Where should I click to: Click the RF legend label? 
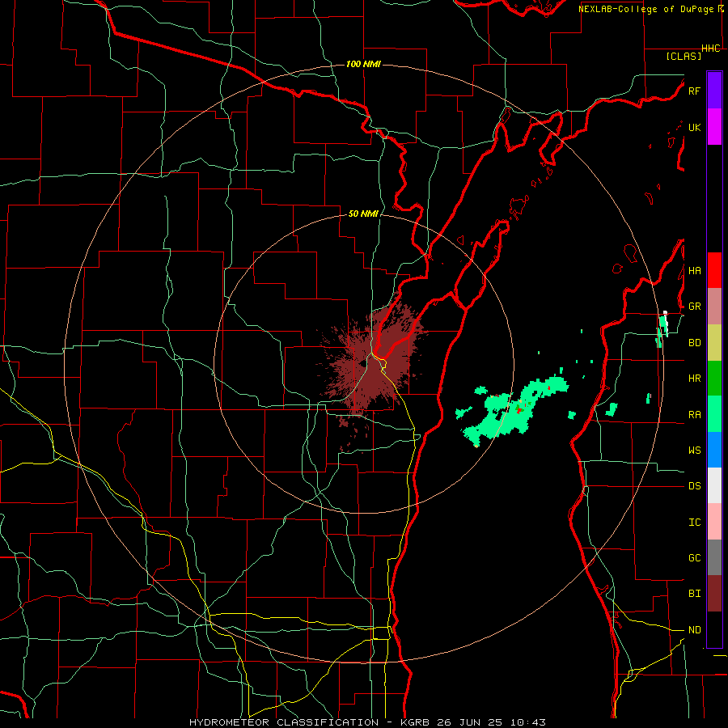pyautogui.click(x=694, y=91)
